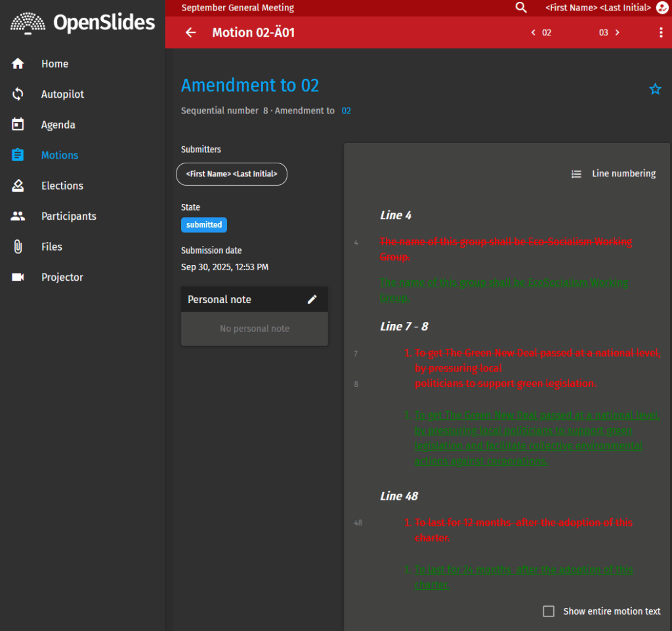Image resolution: width=672 pixels, height=631 pixels.
Task: Mark motion as favorite with star icon
Action: [655, 89]
